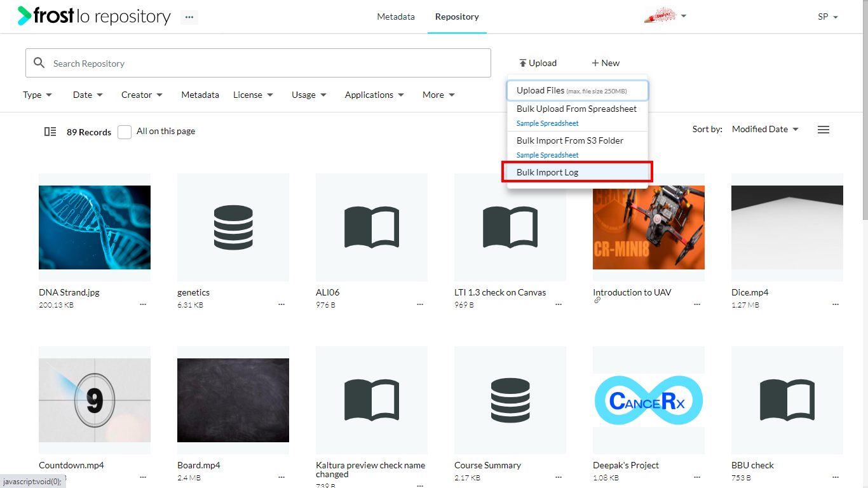868x488 pixels.
Task: Open the three-dot menu beside the repository title
Action: [x=189, y=17]
